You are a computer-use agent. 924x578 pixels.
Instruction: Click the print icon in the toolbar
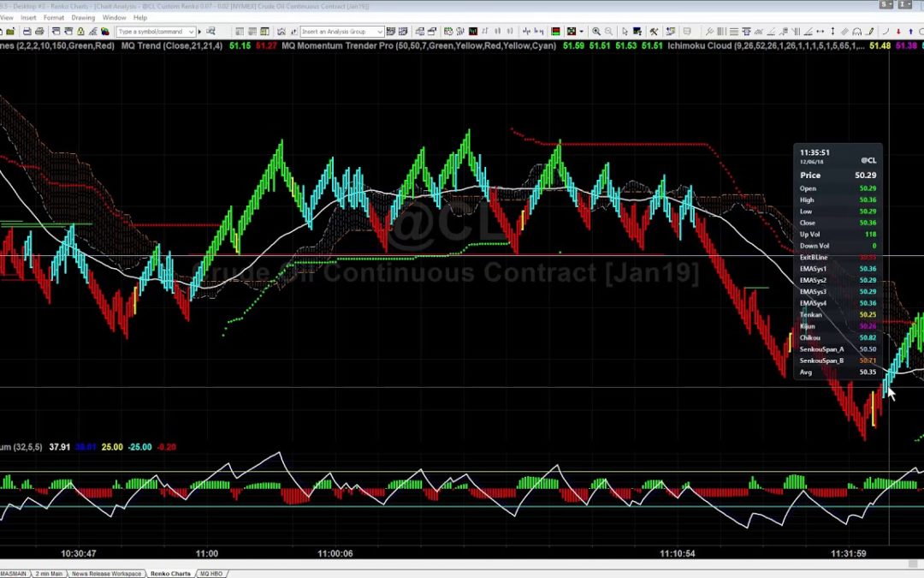[x=39, y=32]
